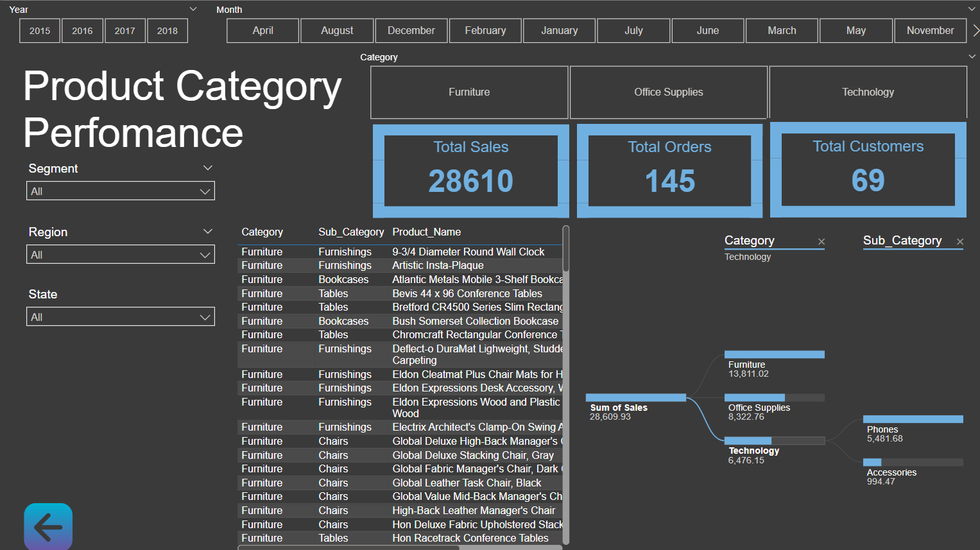Open the Region dropdown showing All
The height and width of the screenshot is (550, 980).
click(121, 255)
